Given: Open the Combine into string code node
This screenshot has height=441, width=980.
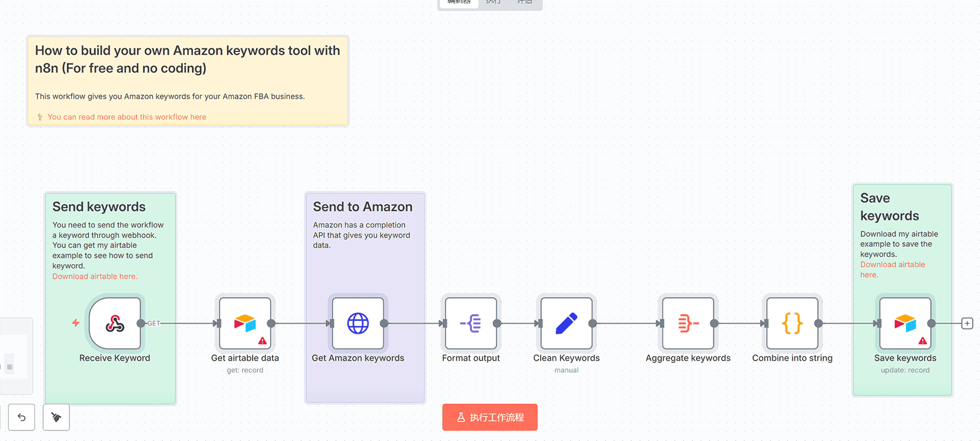Looking at the screenshot, I should tap(792, 323).
